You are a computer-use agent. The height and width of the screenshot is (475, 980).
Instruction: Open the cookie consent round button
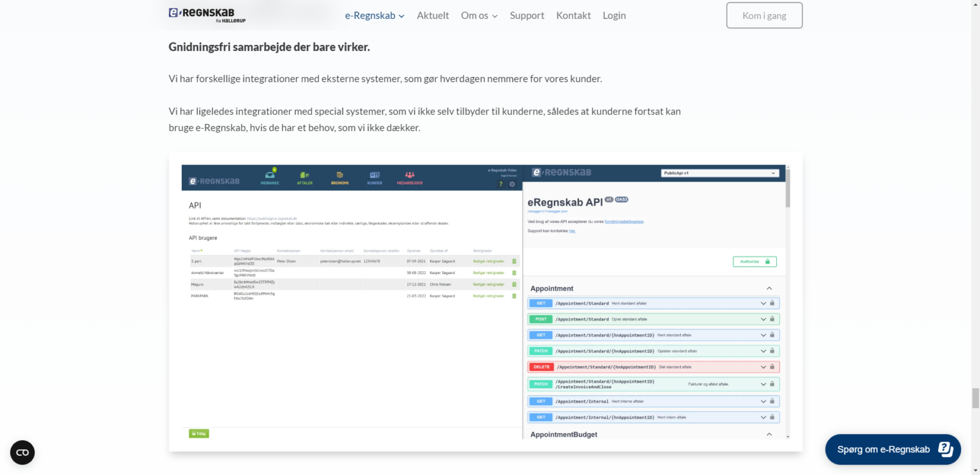[22, 453]
